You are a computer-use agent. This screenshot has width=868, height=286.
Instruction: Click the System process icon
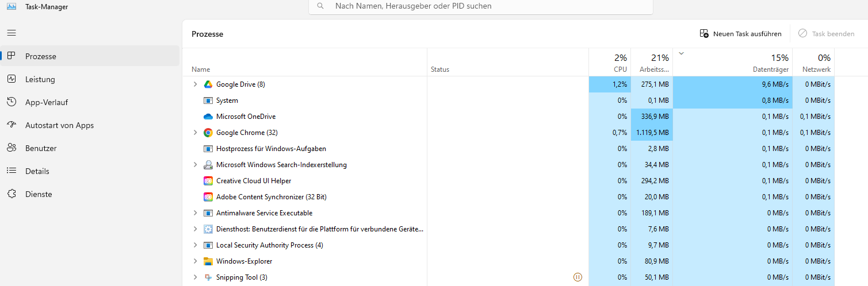pos(208,101)
